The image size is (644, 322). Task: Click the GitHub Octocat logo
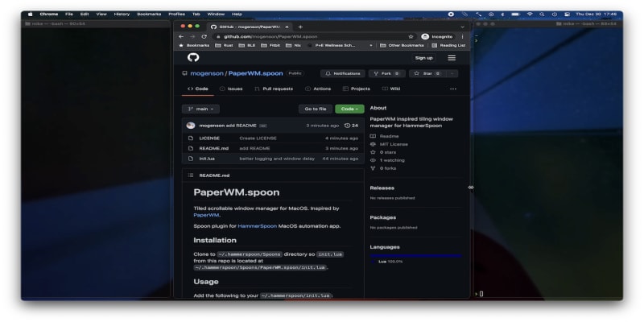click(x=193, y=58)
